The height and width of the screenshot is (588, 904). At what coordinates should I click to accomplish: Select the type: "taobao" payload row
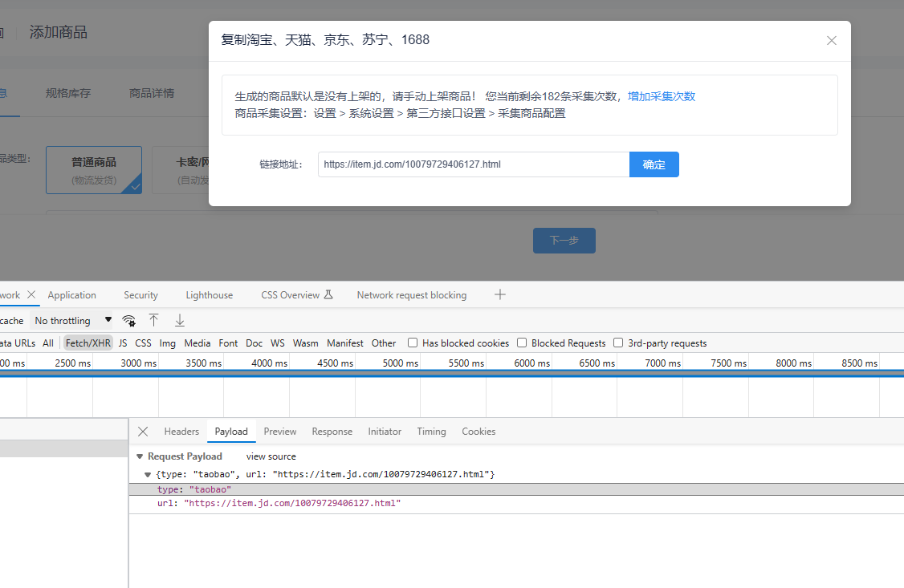pyautogui.click(x=516, y=489)
